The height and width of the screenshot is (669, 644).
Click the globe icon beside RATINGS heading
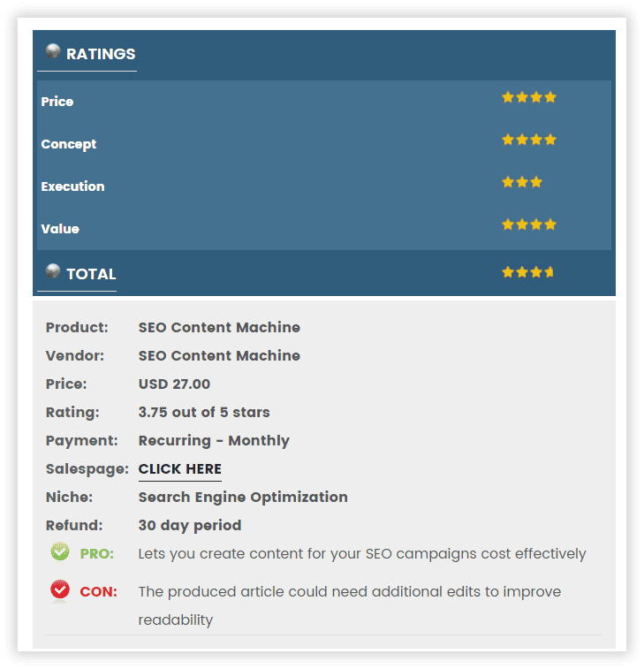pyautogui.click(x=53, y=50)
